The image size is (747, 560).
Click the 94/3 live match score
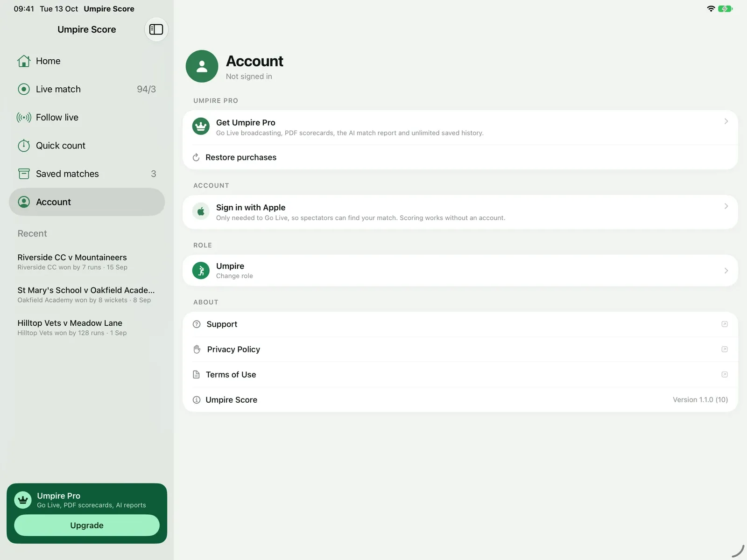146,89
